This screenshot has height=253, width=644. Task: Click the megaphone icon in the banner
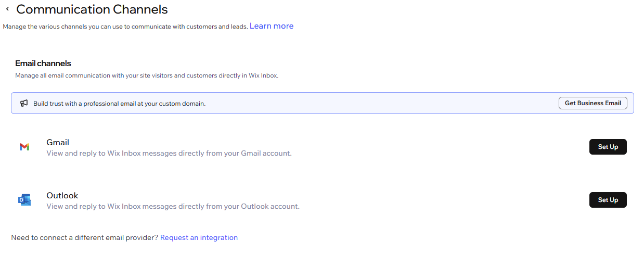(24, 103)
